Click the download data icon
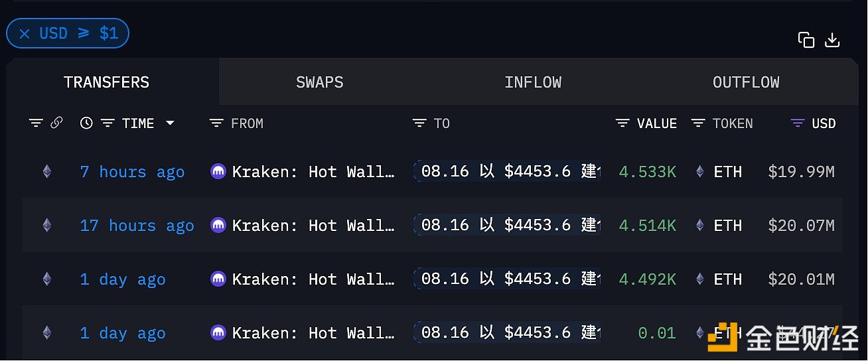 point(832,40)
